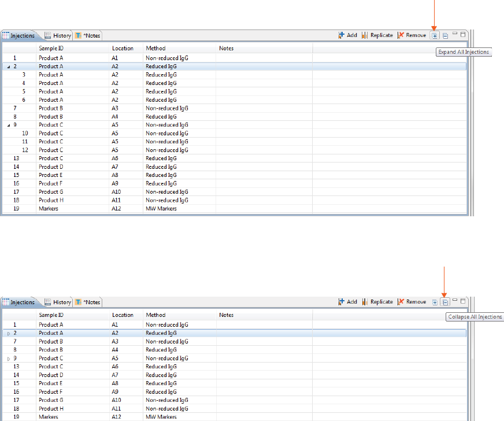Expand injection 2 in lower panel
This screenshot has height=421, width=504.
pos(9,334)
